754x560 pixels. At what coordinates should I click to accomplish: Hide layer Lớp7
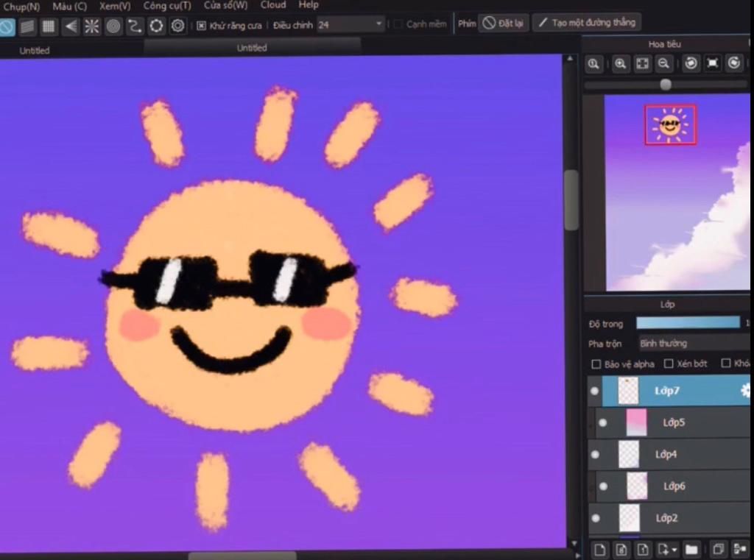point(594,391)
